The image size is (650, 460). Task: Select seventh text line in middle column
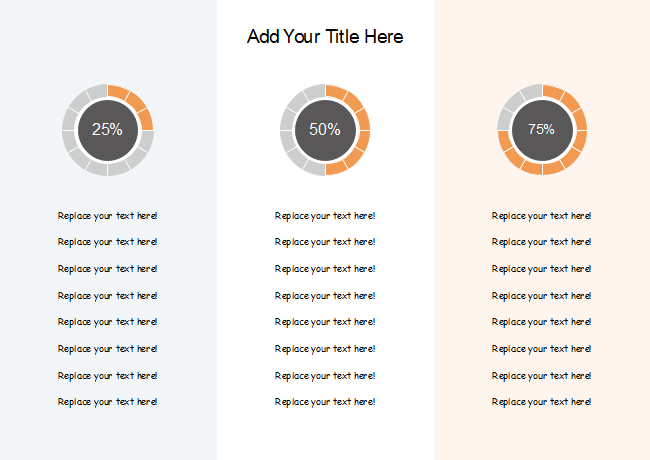pos(325,375)
